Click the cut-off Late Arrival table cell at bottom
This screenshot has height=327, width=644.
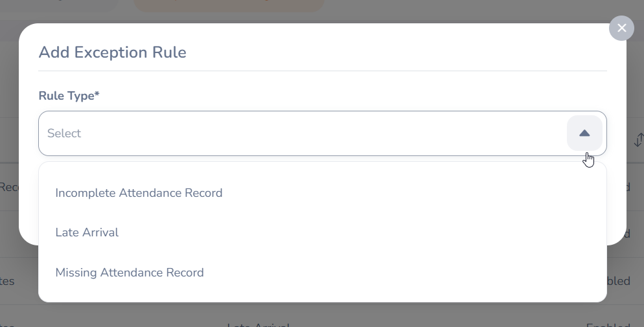(x=258, y=324)
